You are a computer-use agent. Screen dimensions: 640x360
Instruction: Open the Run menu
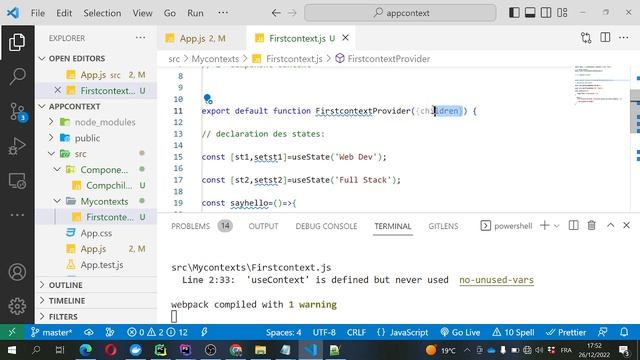[195, 13]
